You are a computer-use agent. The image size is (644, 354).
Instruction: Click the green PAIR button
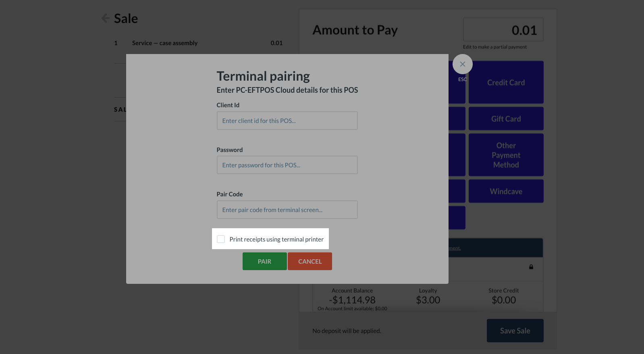pyautogui.click(x=264, y=261)
